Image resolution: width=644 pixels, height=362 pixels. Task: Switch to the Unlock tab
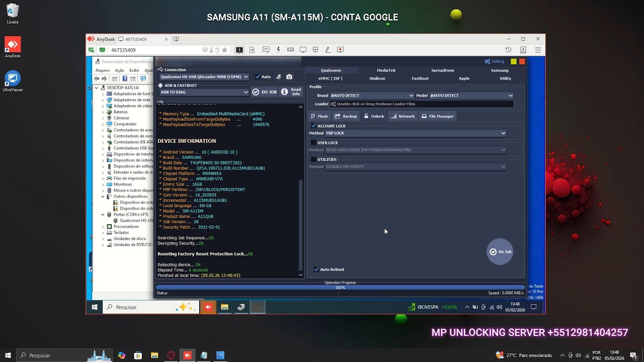pyautogui.click(x=374, y=116)
